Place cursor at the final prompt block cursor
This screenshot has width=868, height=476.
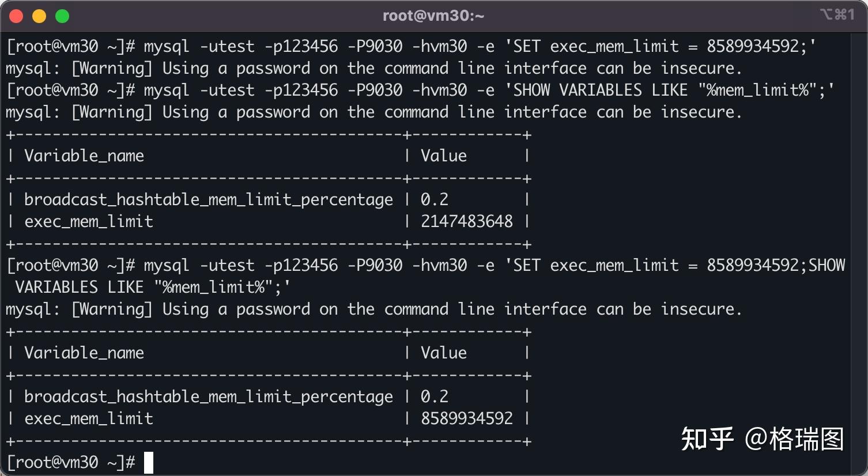tap(149, 463)
